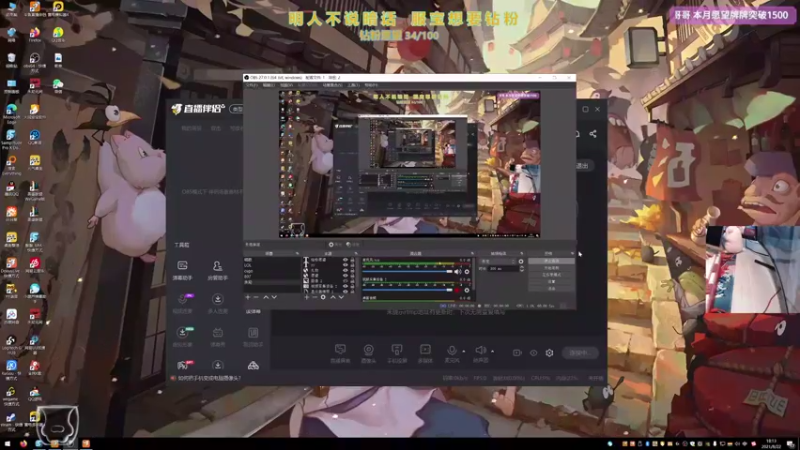800x450 pixels.
Task: Toggle visibility eye of second OBS source
Action: [345, 265]
